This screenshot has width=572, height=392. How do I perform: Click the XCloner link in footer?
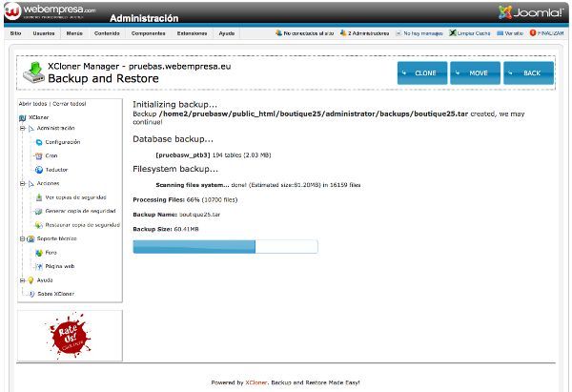tap(256, 382)
